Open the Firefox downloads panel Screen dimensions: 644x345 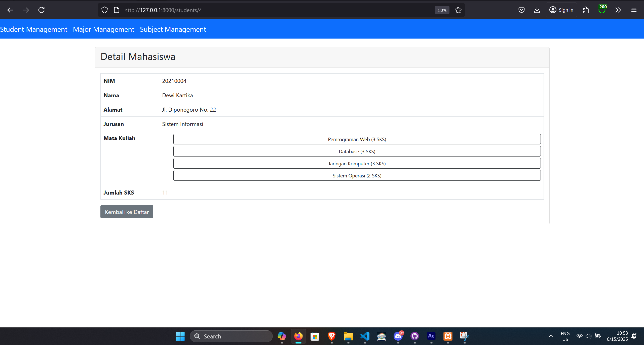coord(537,10)
